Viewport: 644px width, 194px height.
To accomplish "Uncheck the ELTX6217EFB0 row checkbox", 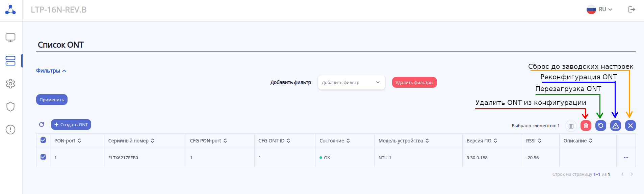I will [x=43, y=157].
